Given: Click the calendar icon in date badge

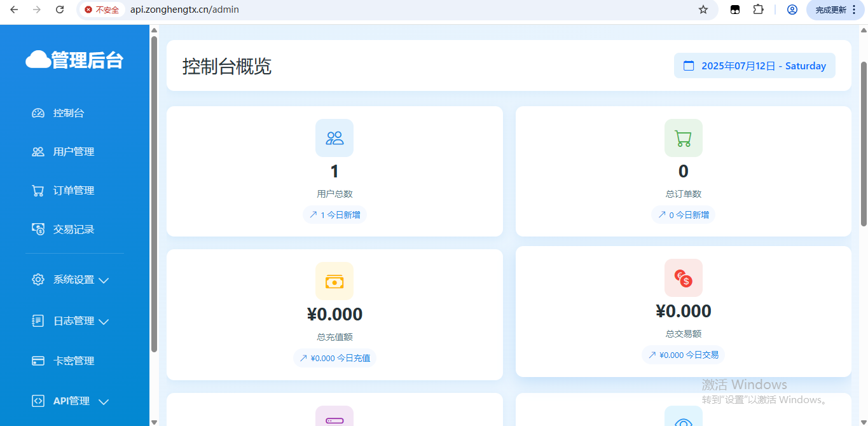Looking at the screenshot, I should (689, 65).
